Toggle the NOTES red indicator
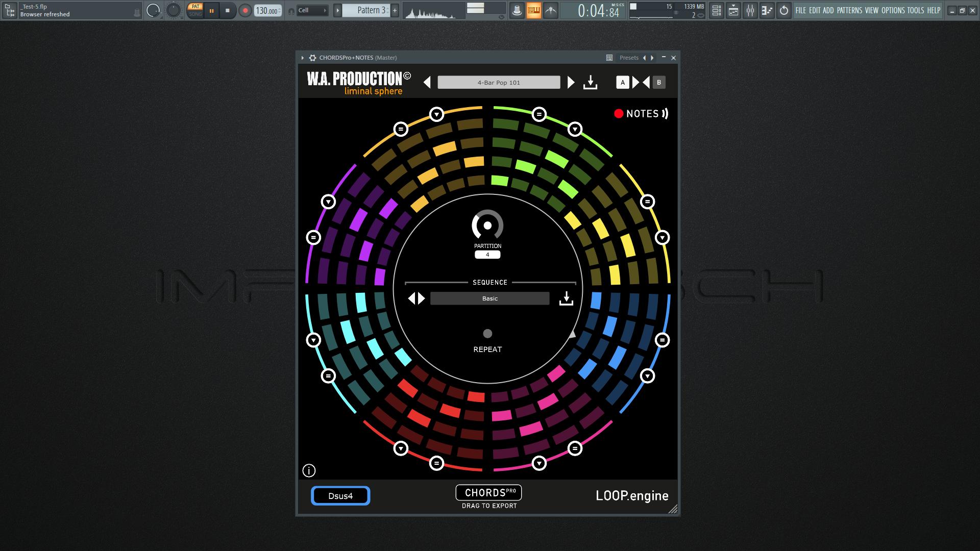Image resolution: width=980 pixels, height=551 pixels. pos(619,114)
